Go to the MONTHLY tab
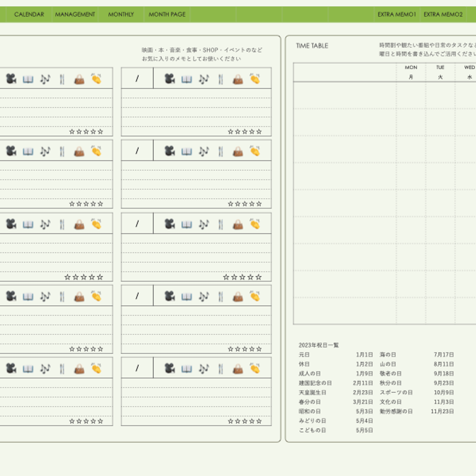The image size is (476, 476). click(121, 14)
